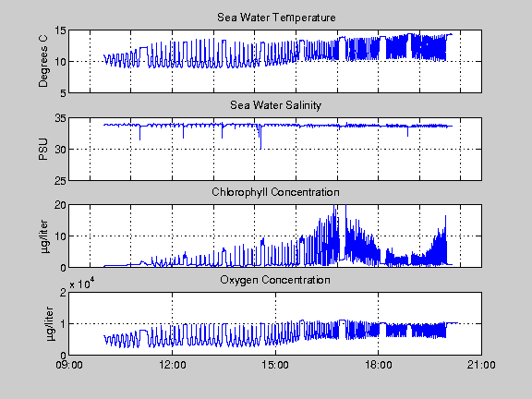Click the Chlorophyll Concentration title
Image resolution: width=532 pixels, height=399 pixels.
[275, 192]
